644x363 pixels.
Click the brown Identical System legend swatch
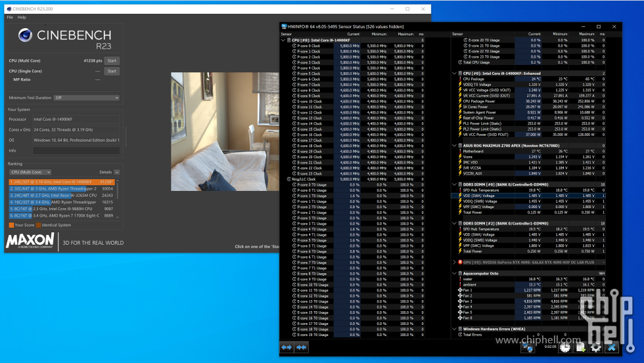tap(38, 224)
